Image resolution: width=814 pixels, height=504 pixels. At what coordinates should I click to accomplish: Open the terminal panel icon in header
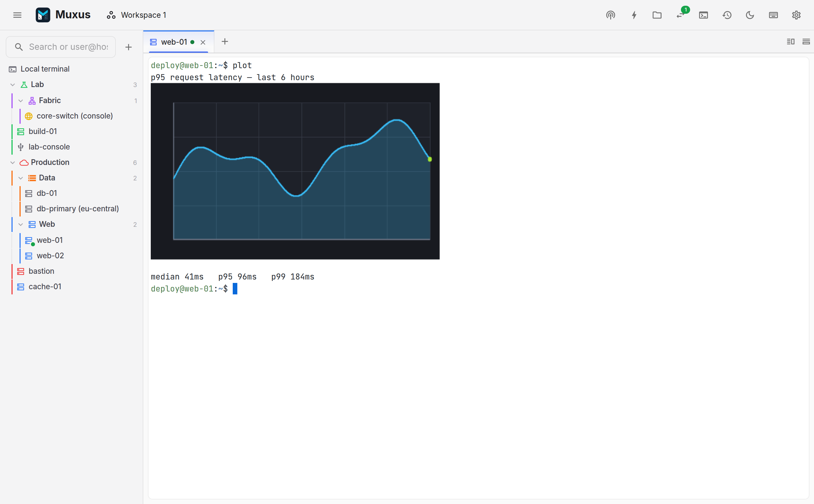pyautogui.click(x=703, y=15)
